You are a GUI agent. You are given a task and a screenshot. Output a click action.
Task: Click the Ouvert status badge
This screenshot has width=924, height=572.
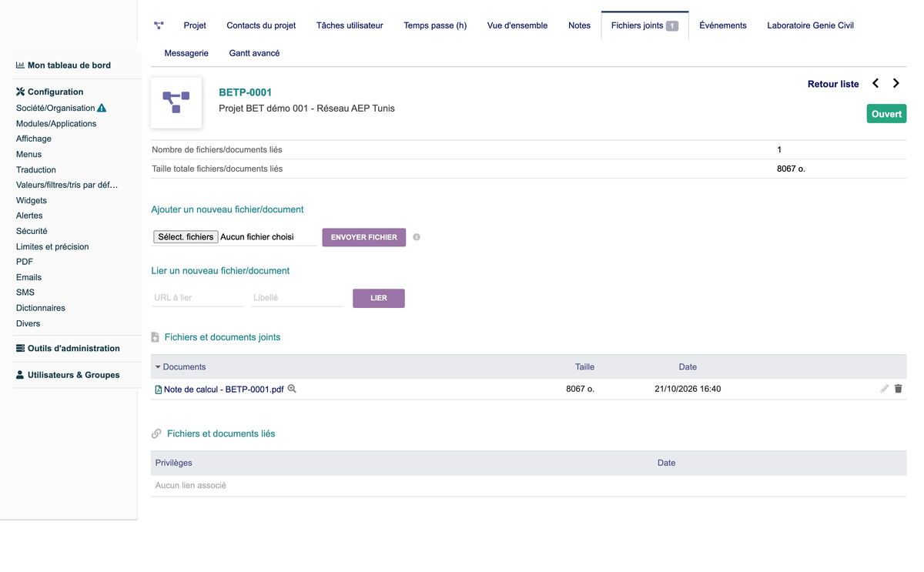point(887,114)
